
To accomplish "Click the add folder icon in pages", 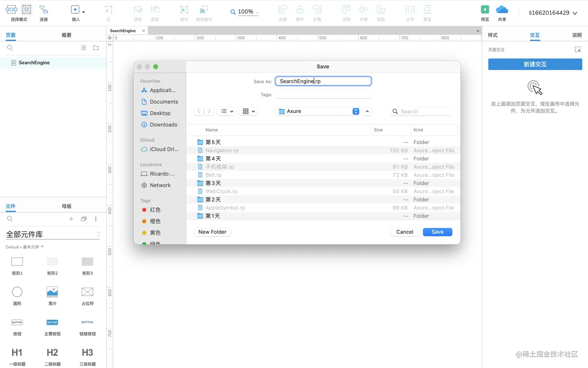I will (x=96, y=48).
